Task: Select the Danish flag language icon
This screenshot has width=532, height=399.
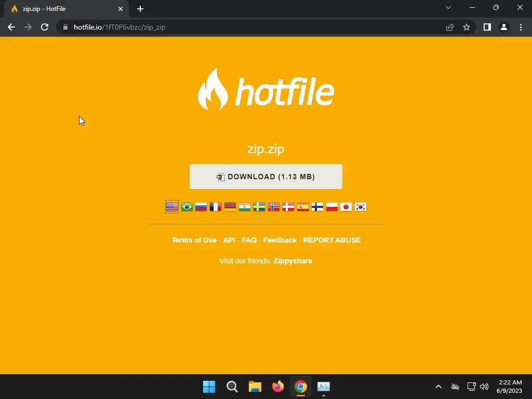Action: 288,207
